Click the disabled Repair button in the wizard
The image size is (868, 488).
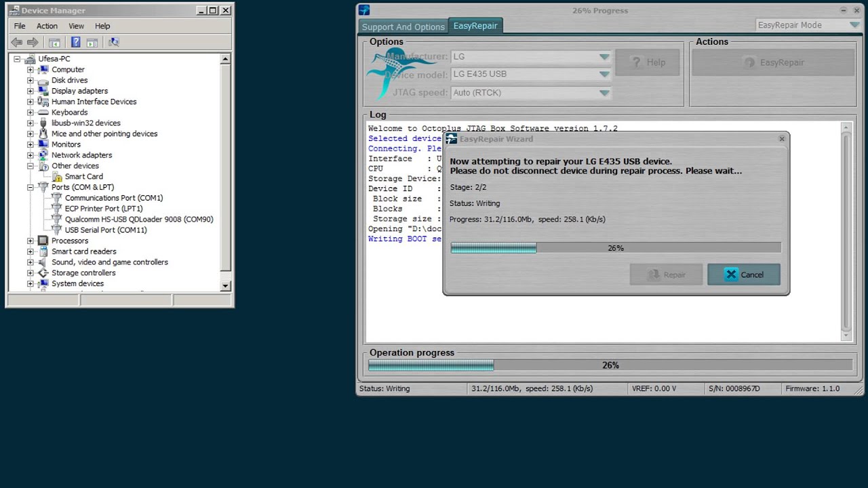pyautogui.click(x=666, y=274)
